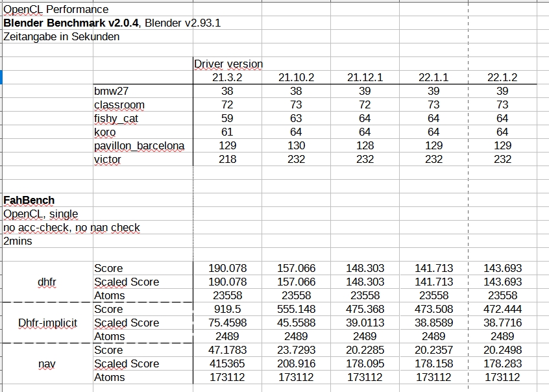
Task: Click Scaled Score 39.0113
Action: click(365, 323)
